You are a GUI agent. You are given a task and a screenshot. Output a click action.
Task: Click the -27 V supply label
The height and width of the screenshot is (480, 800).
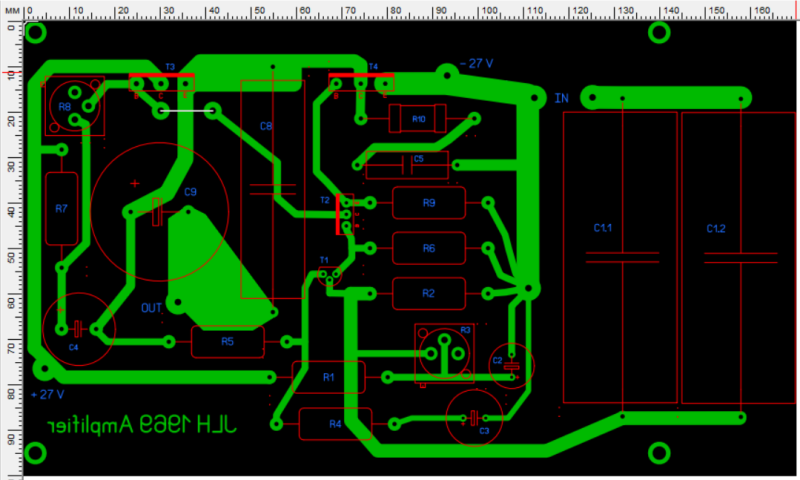pos(477,63)
